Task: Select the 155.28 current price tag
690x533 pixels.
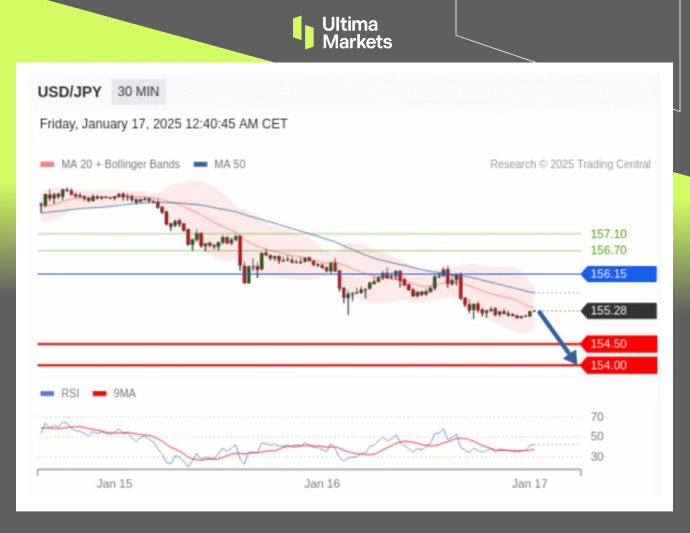Action: click(618, 311)
